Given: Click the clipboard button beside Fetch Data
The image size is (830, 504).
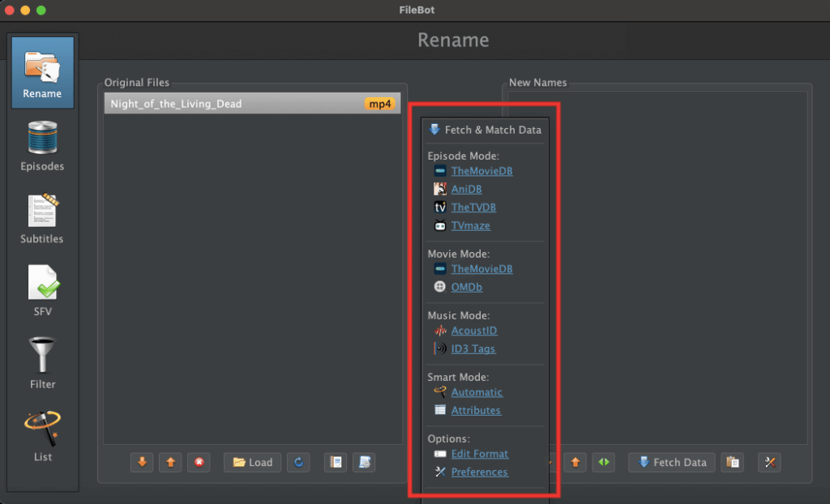Looking at the screenshot, I should coord(733,463).
